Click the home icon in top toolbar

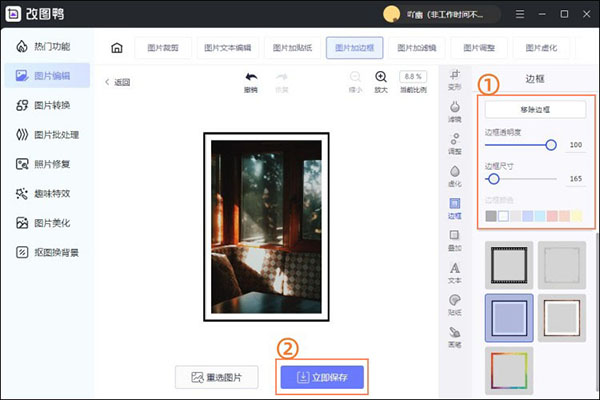(x=117, y=47)
